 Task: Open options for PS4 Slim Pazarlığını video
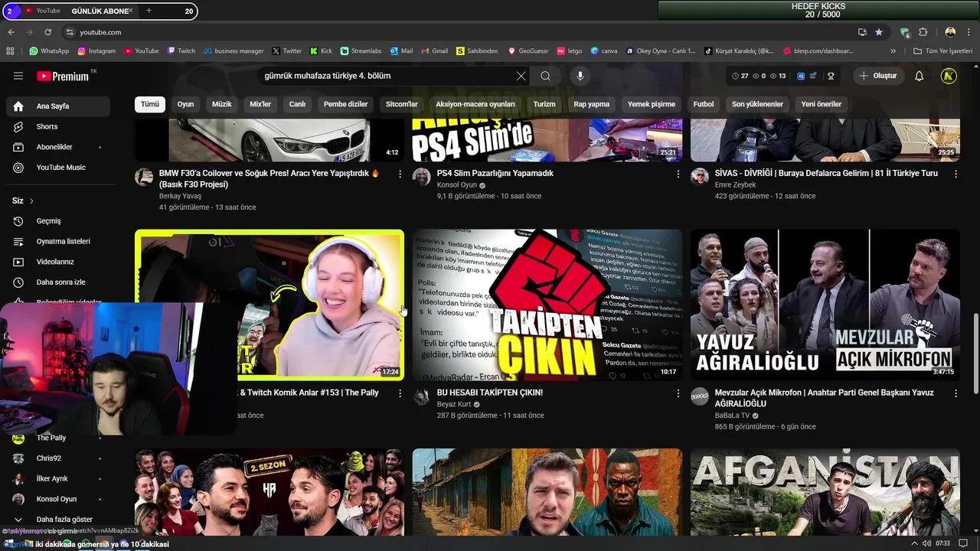678,174
